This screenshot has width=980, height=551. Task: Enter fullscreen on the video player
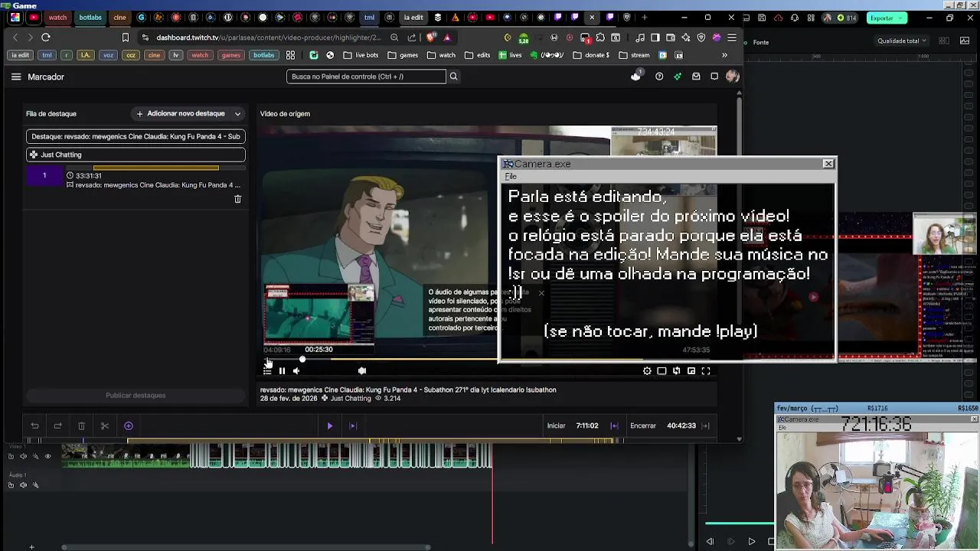click(x=706, y=371)
